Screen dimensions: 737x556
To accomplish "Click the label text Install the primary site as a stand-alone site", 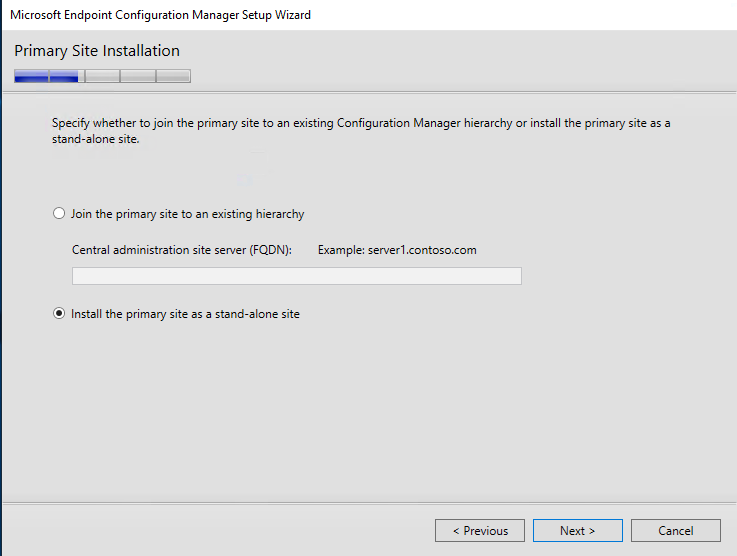I will [185, 314].
